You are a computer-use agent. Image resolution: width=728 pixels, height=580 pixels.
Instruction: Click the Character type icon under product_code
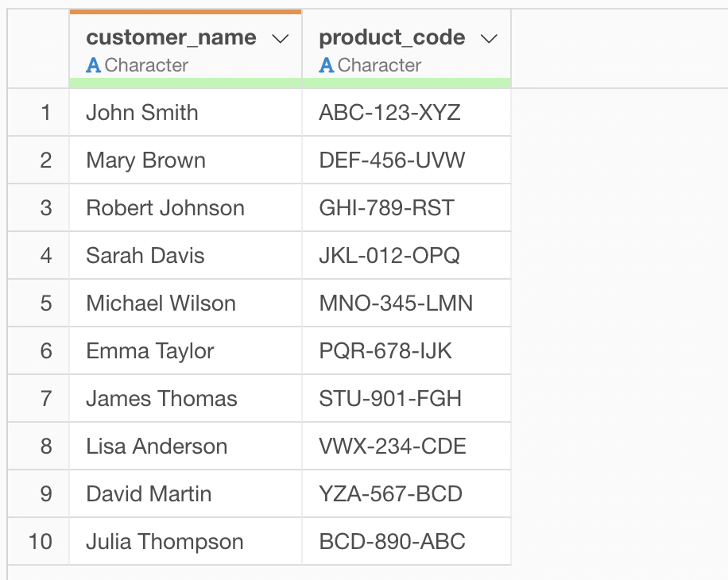click(x=326, y=66)
